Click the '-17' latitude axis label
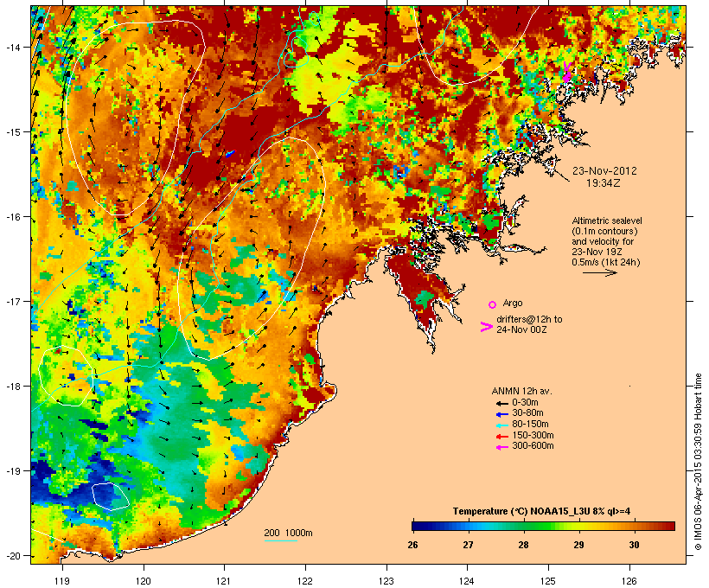 12,302
